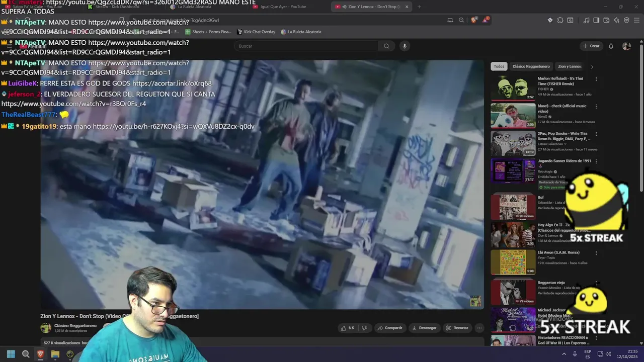Click the Descargar download button
This screenshot has width=644, height=362.
coord(424,328)
